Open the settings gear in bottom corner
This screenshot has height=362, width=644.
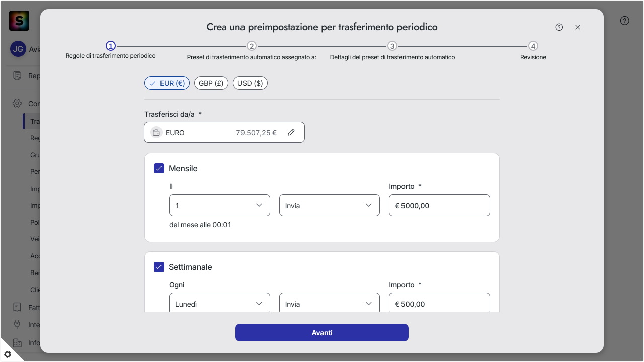[8, 354]
